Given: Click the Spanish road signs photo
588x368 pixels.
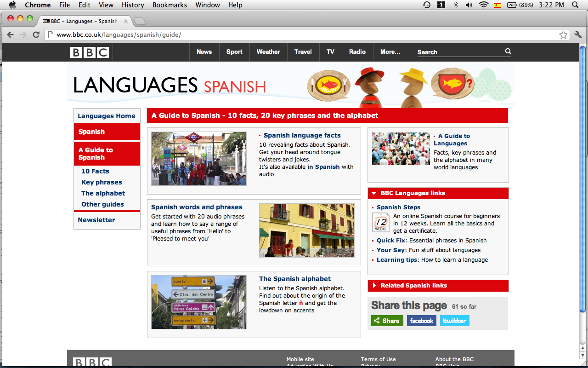Looking at the screenshot, I should (199, 302).
